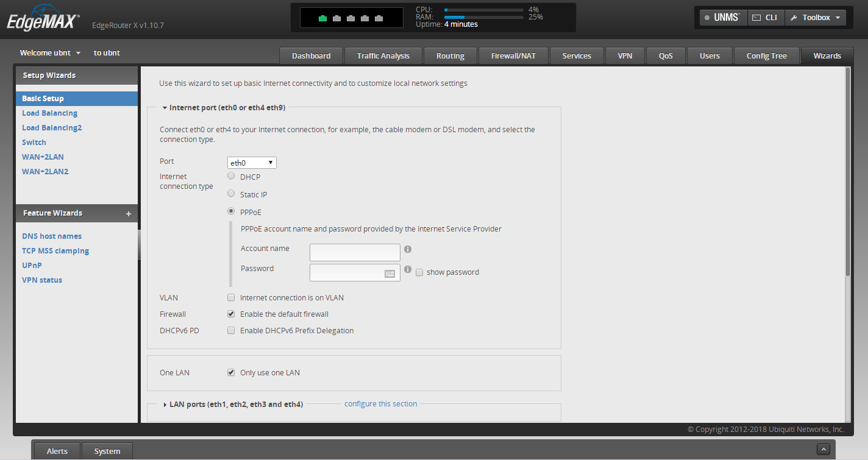Switch to the QoS tab

[x=666, y=55]
